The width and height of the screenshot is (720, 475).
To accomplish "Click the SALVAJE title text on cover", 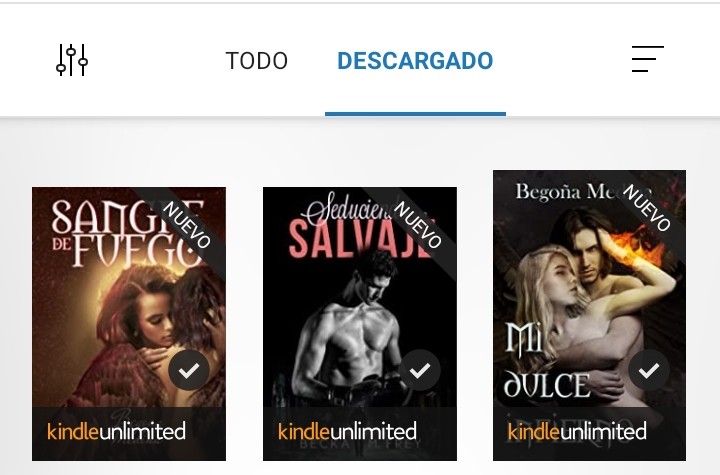I will point(360,239).
